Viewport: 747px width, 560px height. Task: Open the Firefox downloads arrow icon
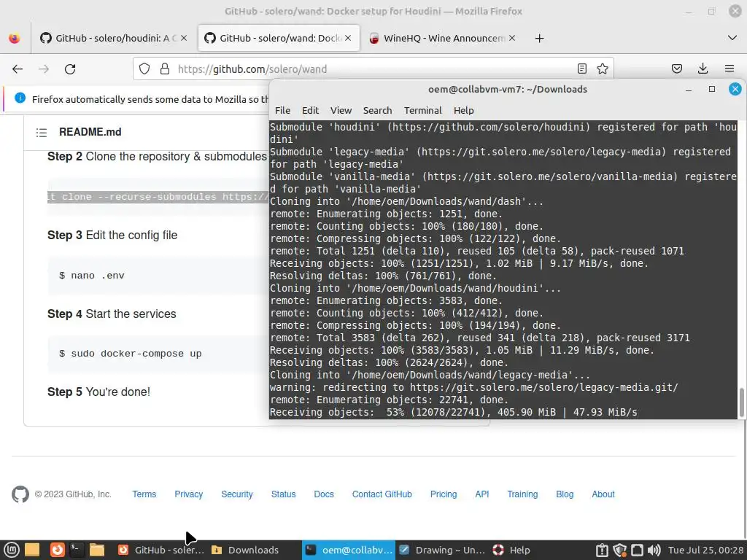coord(703,69)
